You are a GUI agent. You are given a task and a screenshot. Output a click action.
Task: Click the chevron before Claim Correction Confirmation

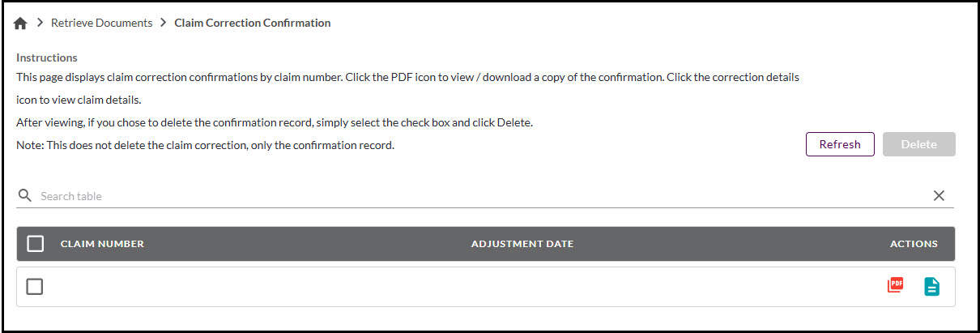pyautogui.click(x=163, y=23)
